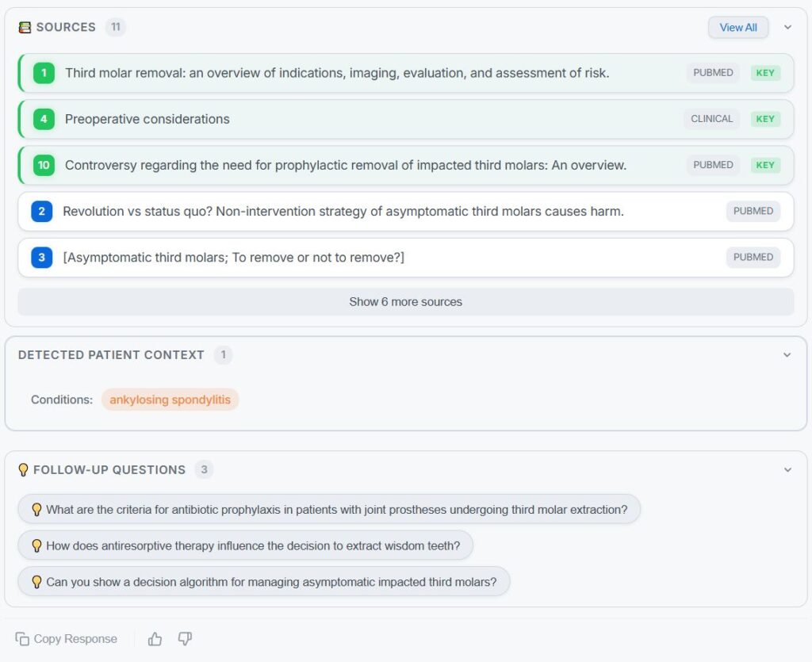Click the View All button
812x662 pixels.
pyautogui.click(x=737, y=27)
